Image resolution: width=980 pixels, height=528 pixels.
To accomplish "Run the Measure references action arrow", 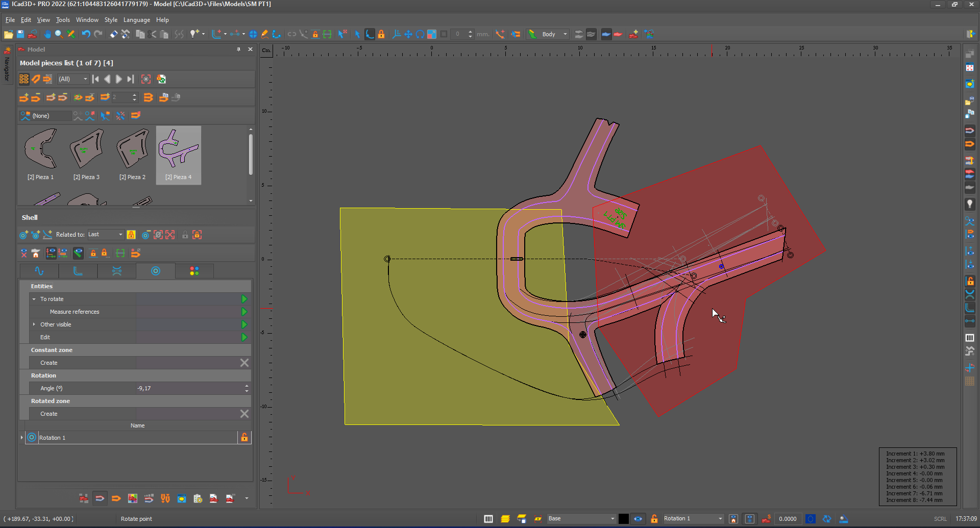I will pyautogui.click(x=244, y=312).
